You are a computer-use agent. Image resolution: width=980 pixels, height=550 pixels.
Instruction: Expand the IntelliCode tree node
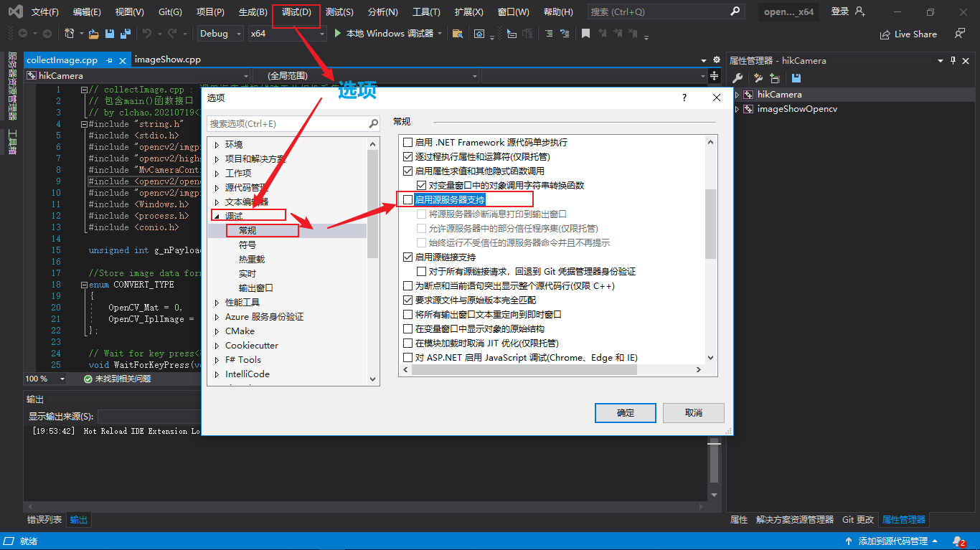[217, 374]
